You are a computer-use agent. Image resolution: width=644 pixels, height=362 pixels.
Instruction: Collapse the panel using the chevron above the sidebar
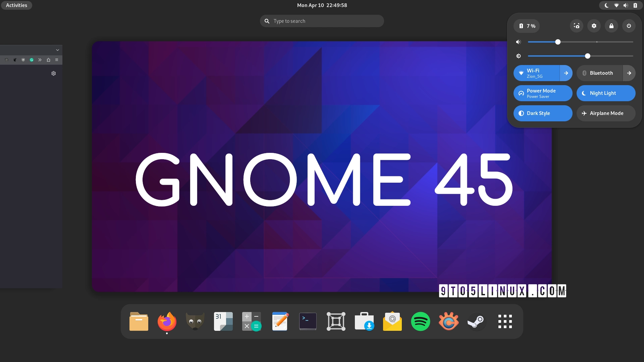click(57, 50)
